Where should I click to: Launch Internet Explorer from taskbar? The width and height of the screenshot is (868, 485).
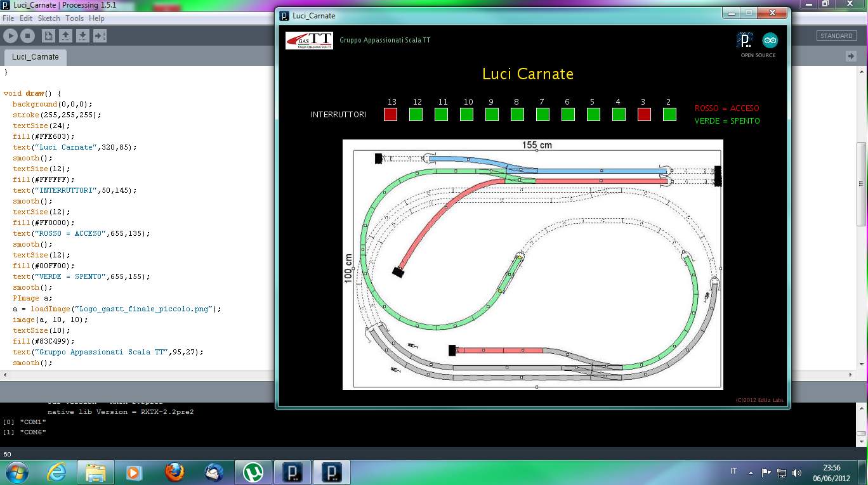[56, 472]
